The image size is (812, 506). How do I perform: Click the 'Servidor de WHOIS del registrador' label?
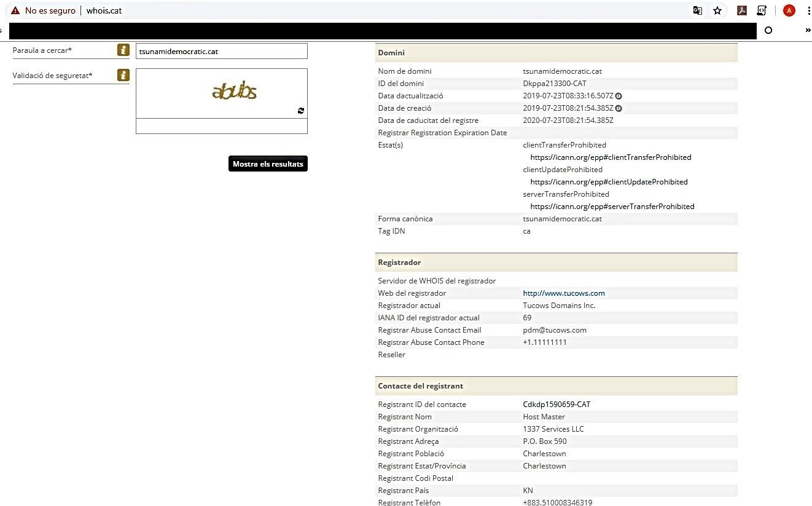[x=437, y=281]
